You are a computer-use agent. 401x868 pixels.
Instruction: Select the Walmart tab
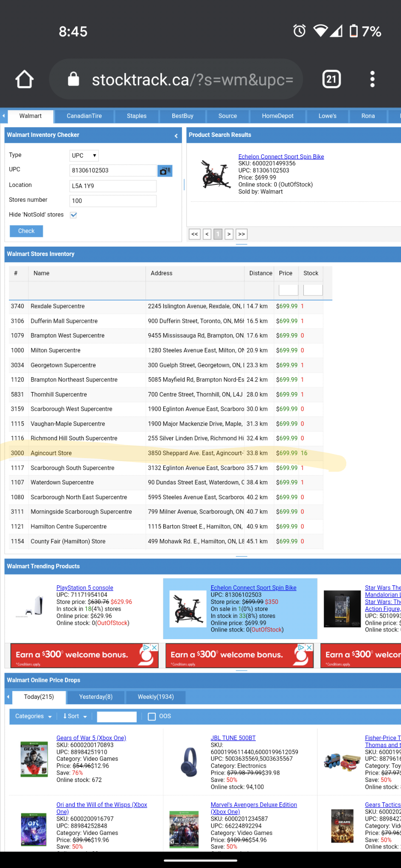click(31, 116)
